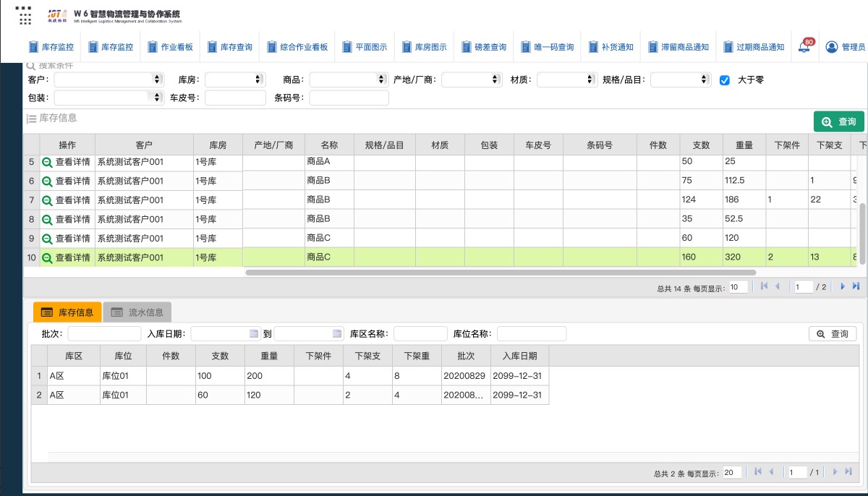Click the horizontal scrollbar of upper grid
The image size is (868, 496).
(x=501, y=273)
